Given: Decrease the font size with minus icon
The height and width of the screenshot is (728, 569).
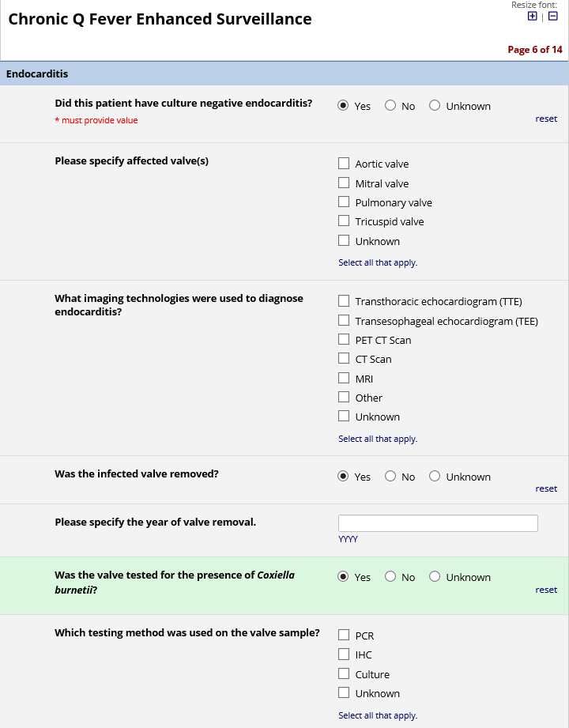Looking at the screenshot, I should pos(552,16).
